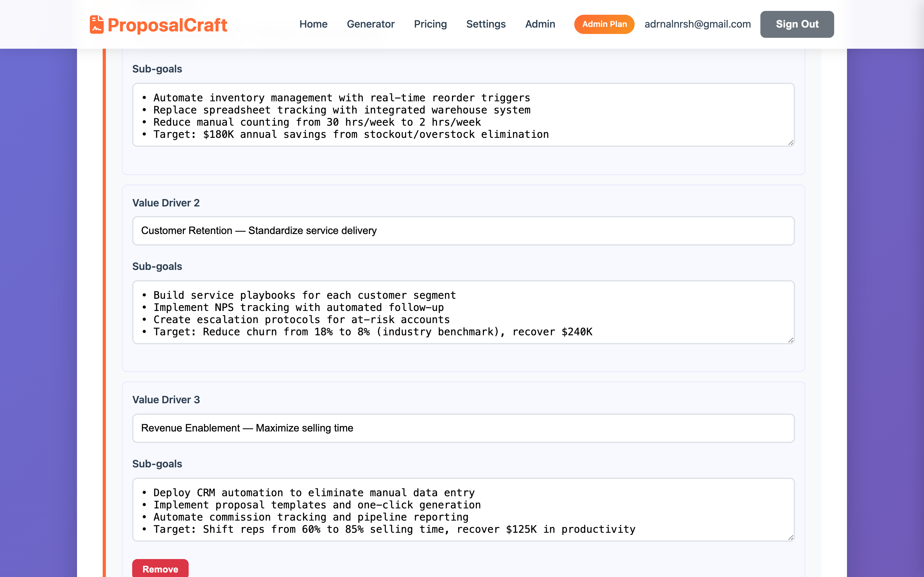Grab resize handle of Value Driver 3 sub-goals
924x577 pixels.
coord(791,537)
